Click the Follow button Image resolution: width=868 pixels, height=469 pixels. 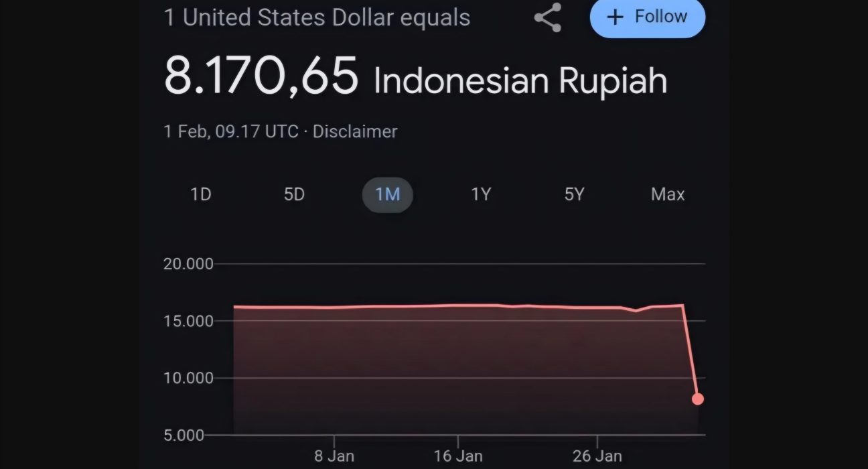point(647,17)
